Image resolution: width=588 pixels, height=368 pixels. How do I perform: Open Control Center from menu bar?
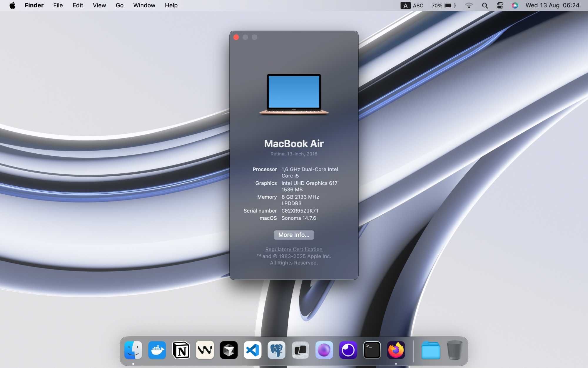coord(500,5)
